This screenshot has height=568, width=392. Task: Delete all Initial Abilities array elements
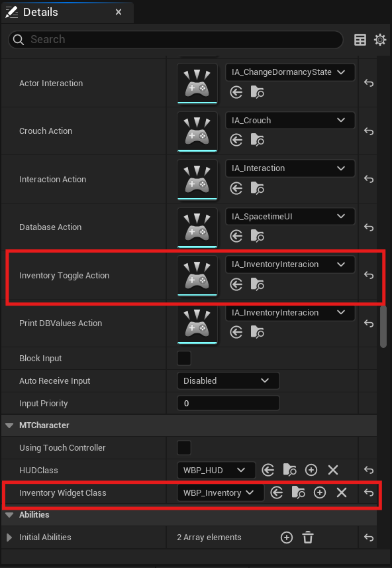pos(308,538)
